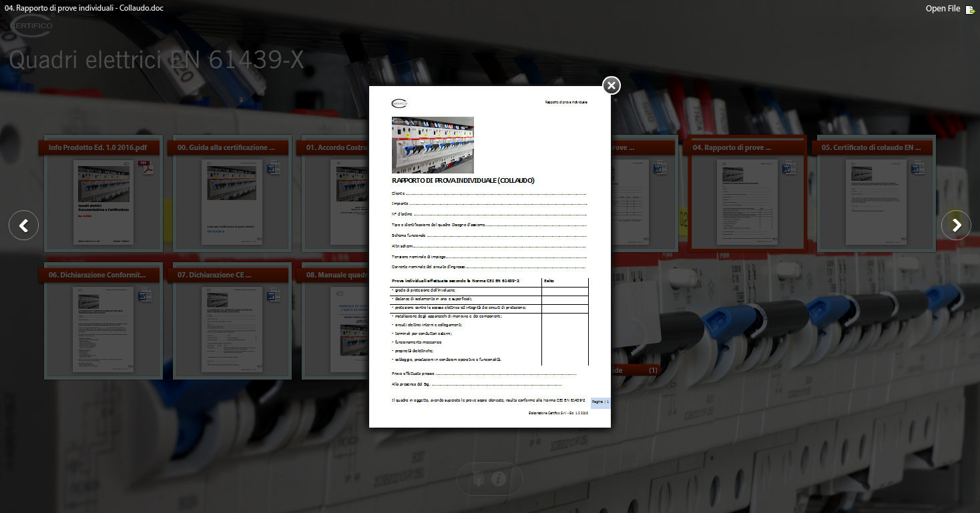This screenshot has width=980, height=513.
Task: Click the Open File icon at top right
Action: pyautogui.click(x=970, y=9)
